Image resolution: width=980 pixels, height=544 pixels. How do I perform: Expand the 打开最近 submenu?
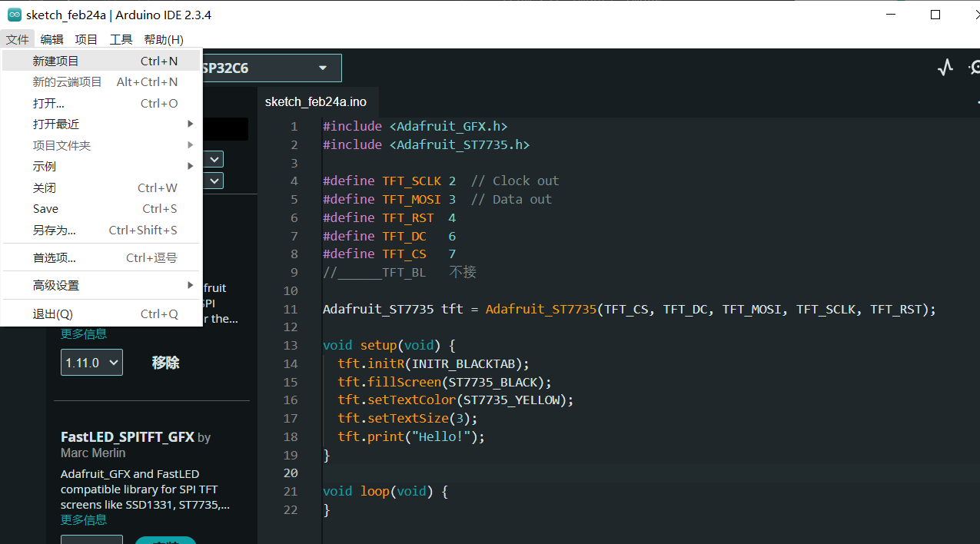[101, 124]
